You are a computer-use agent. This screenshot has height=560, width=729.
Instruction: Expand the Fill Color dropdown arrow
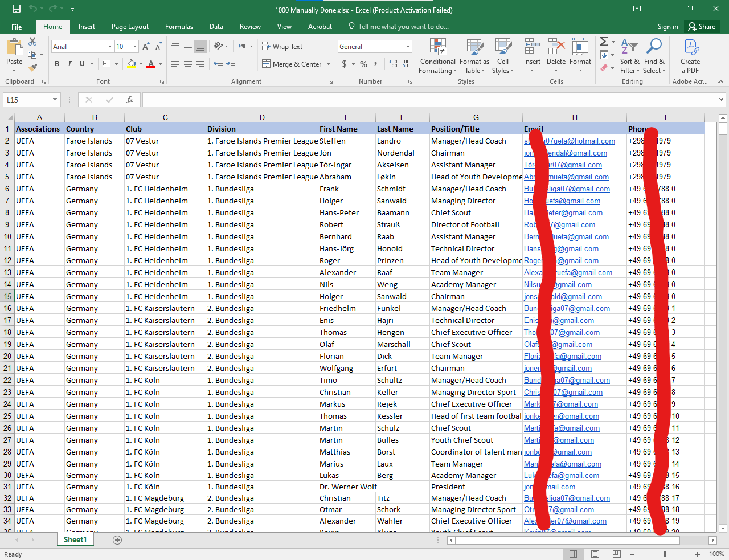click(140, 64)
